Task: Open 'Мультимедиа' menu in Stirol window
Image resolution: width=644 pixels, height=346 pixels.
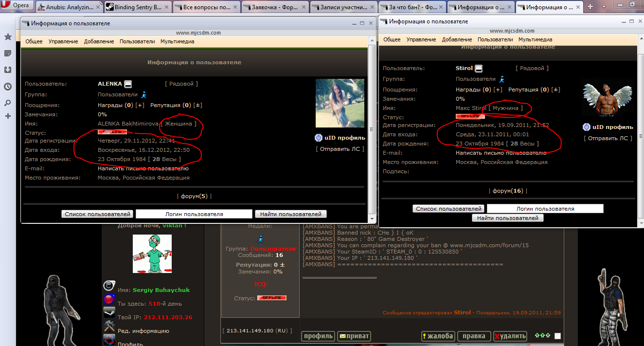Action: coord(536,39)
